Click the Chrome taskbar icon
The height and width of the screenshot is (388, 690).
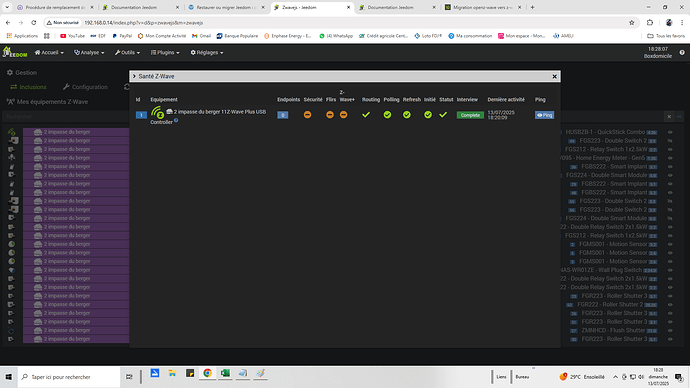tap(207, 373)
